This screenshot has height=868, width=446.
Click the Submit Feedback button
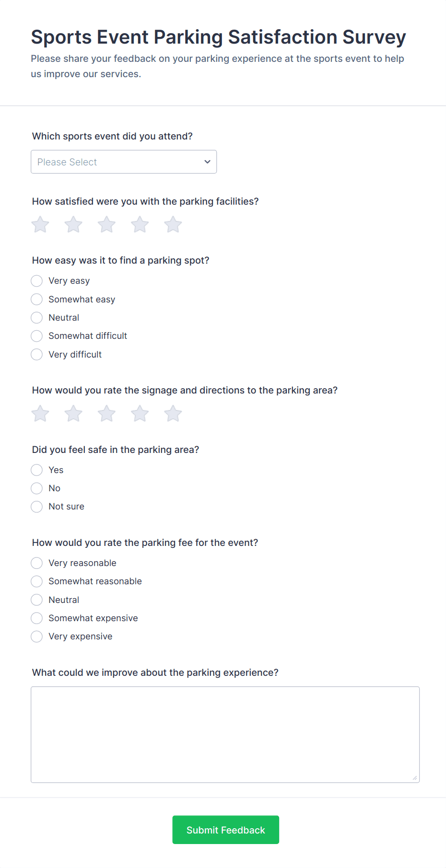(x=225, y=830)
